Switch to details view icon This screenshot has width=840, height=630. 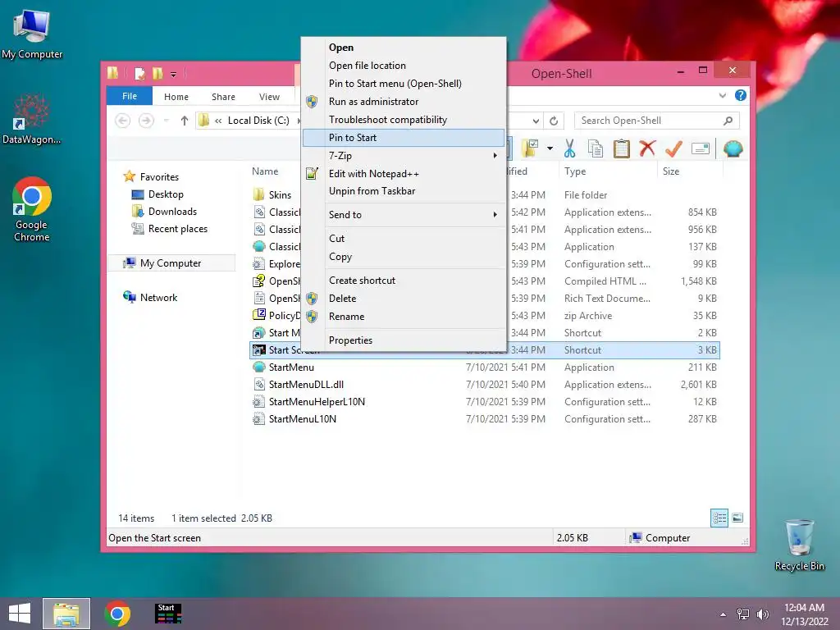pos(719,518)
